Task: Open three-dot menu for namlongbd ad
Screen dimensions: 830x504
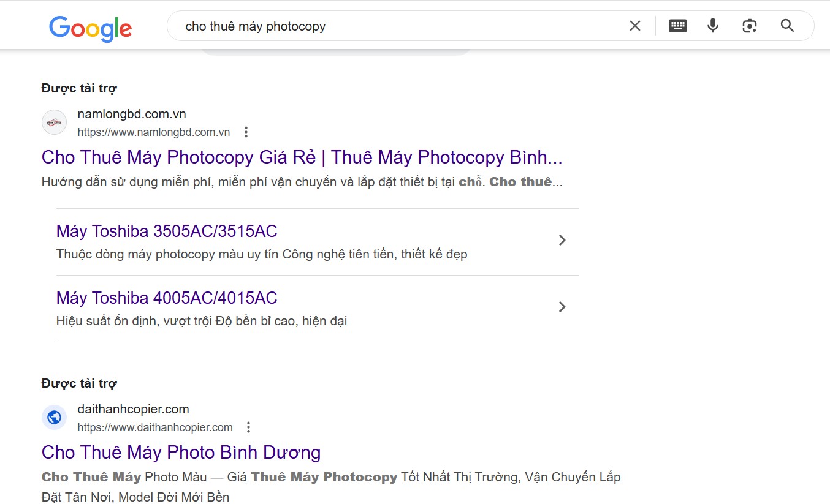Action: tap(246, 132)
